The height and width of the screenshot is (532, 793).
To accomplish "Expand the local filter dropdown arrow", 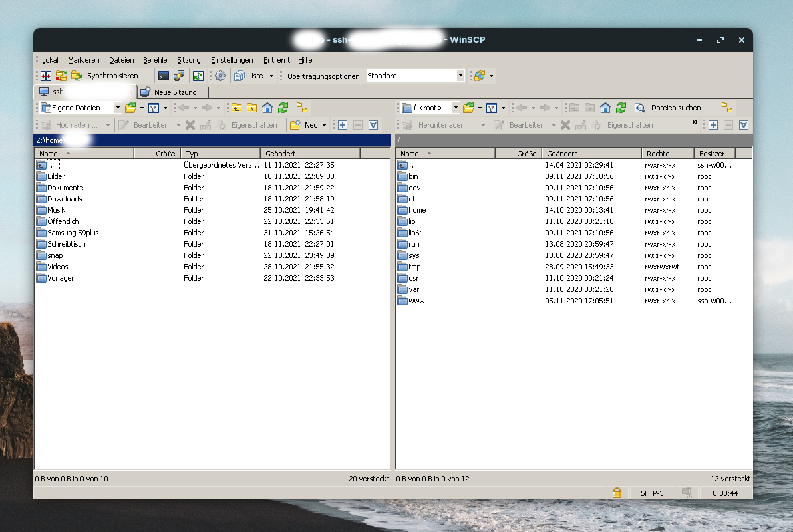I will coord(166,108).
